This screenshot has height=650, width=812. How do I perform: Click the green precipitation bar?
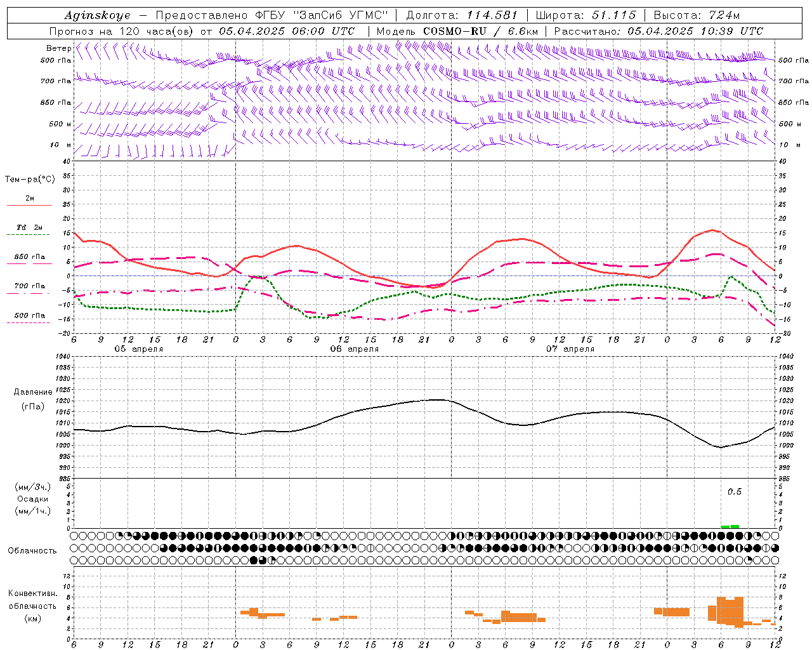click(x=730, y=526)
